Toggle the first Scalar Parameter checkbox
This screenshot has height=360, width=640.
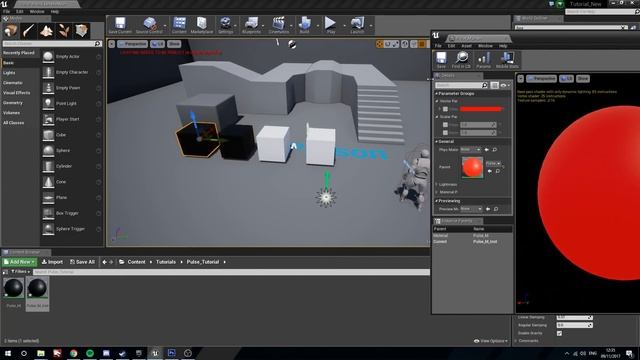[445, 125]
